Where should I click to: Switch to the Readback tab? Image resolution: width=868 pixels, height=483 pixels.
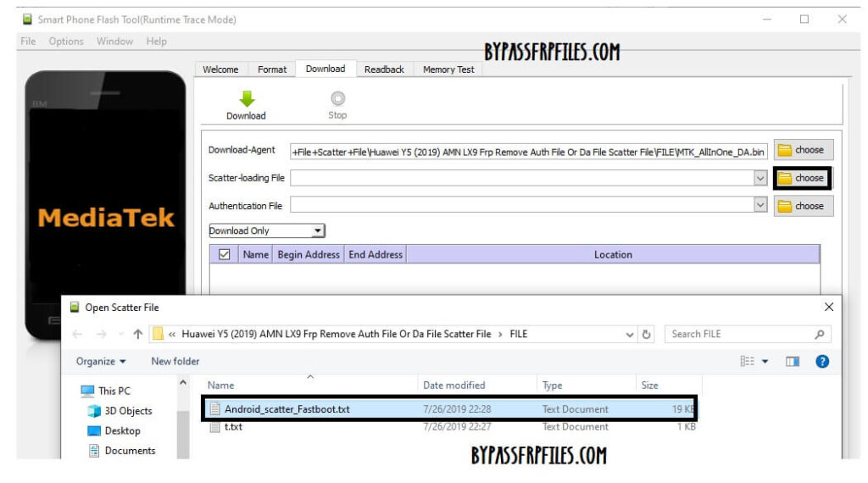click(384, 69)
